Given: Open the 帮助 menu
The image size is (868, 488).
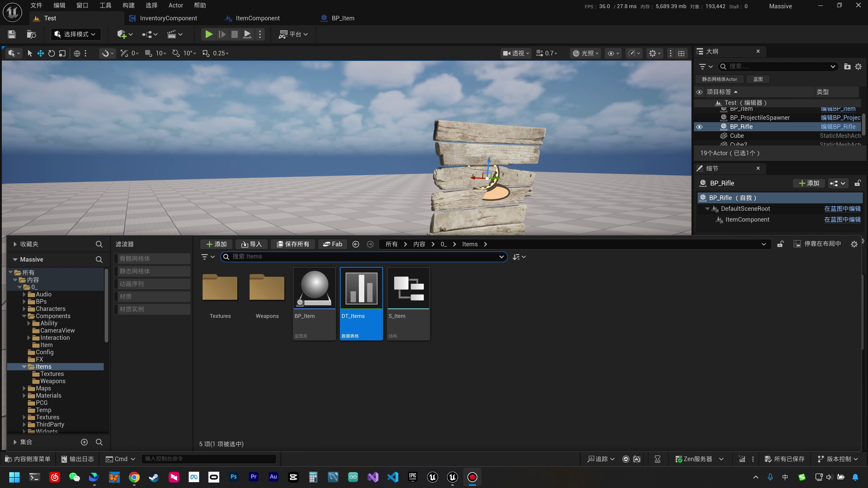Looking at the screenshot, I should 200,5.
